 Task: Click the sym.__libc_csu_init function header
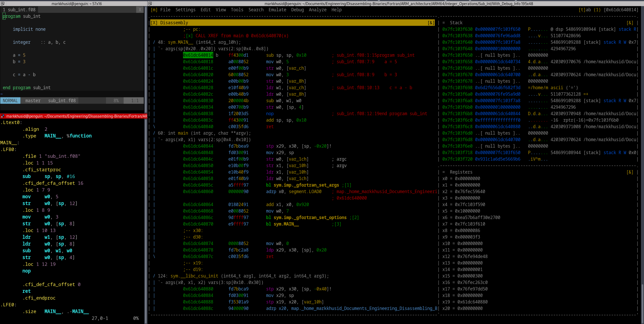tap(241, 276)
